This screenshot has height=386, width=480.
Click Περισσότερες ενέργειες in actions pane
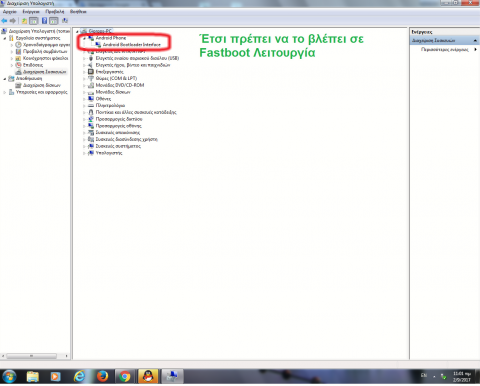(x=444, y=49)
